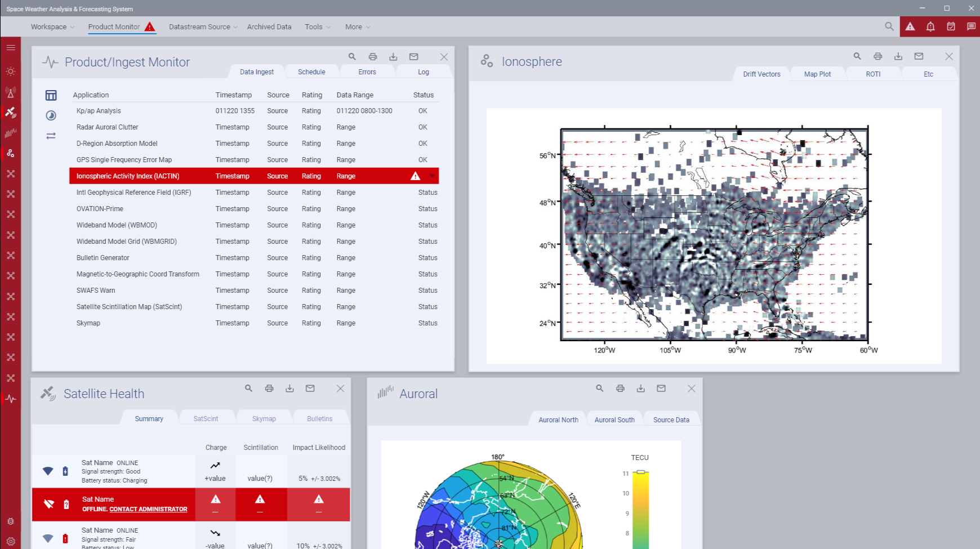Image resolution: width=980 pixels, height=549 pixels.
Task: Switch to the Map Plot tab in Ionosphere
Action: [817, 74]
